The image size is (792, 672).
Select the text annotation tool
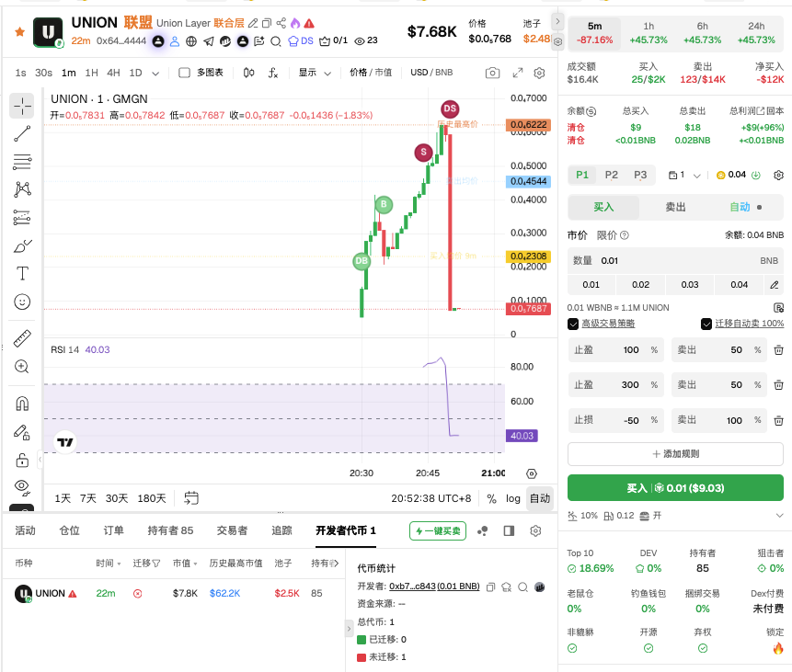click(x=22, y=274)
